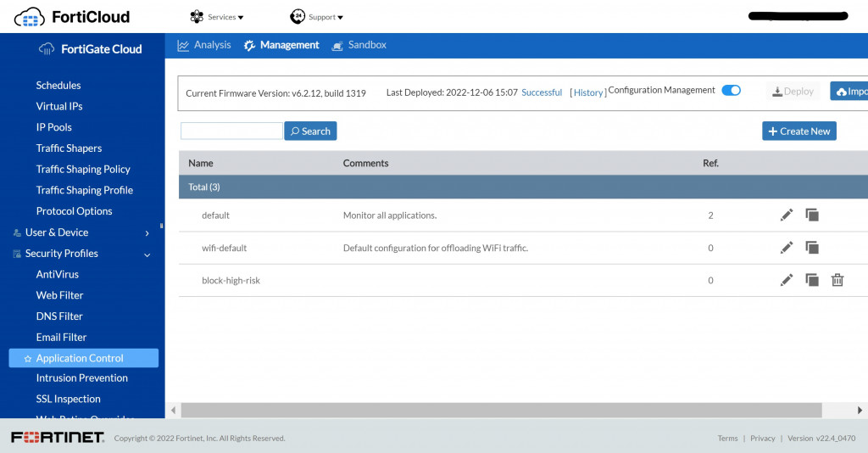
Task: Open Email Filter in the sidebar
Action: click(61, 338)
